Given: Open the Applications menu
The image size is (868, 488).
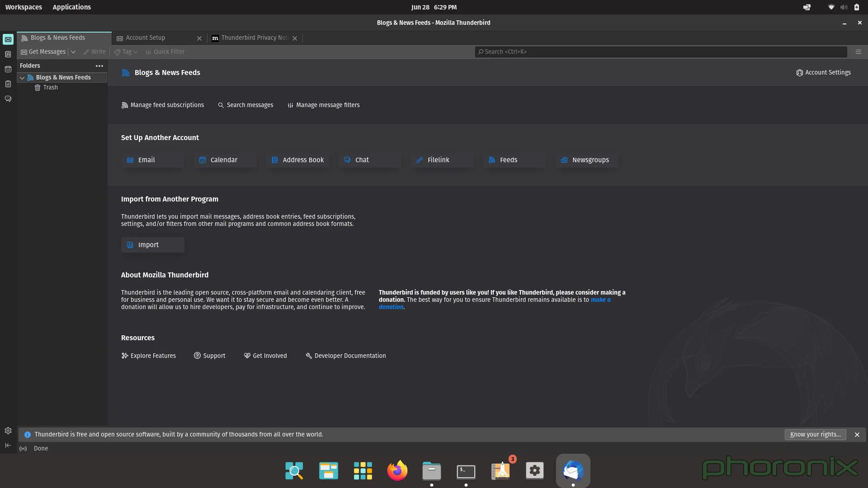Looking at the screenshot, I should pyautogui.click(x=72, y=7).
